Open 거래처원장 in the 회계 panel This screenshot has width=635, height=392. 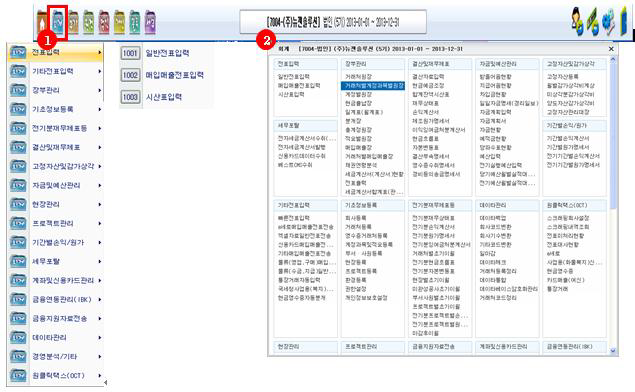358,77
